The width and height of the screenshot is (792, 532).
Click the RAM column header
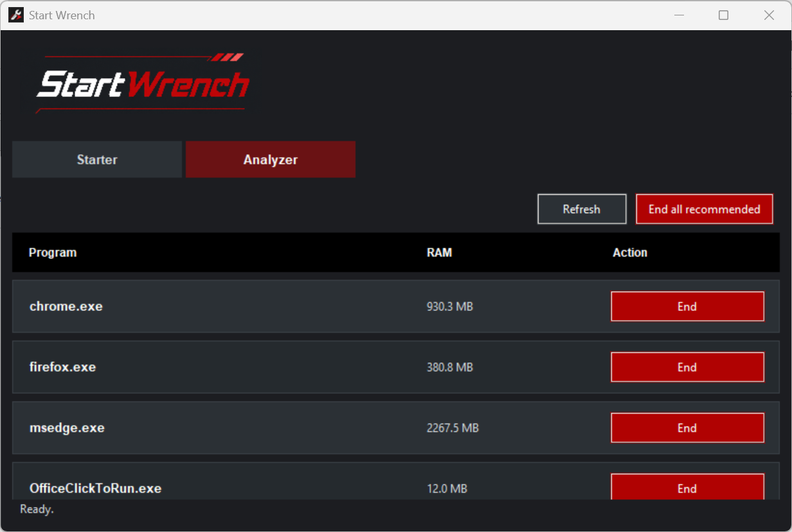pos(439,253)
